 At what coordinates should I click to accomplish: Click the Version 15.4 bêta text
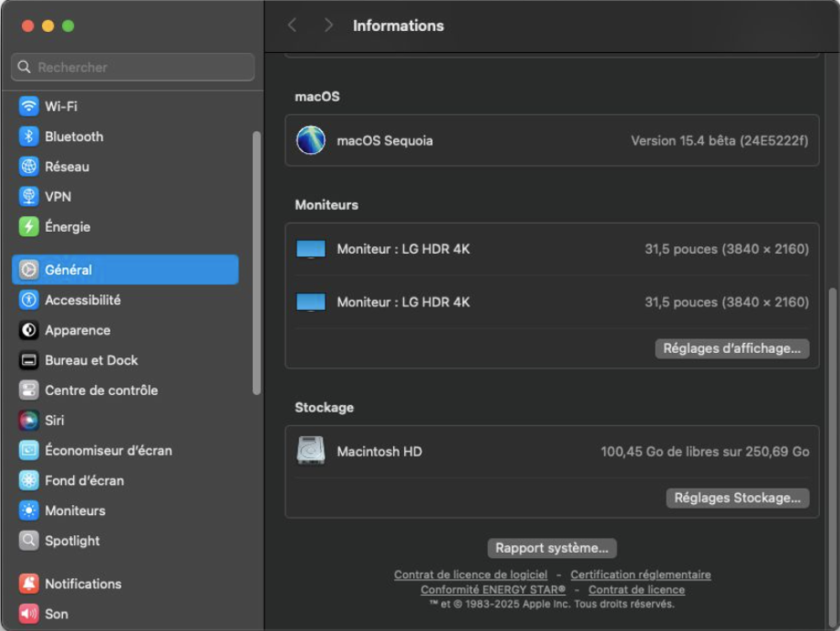(720, 140)
